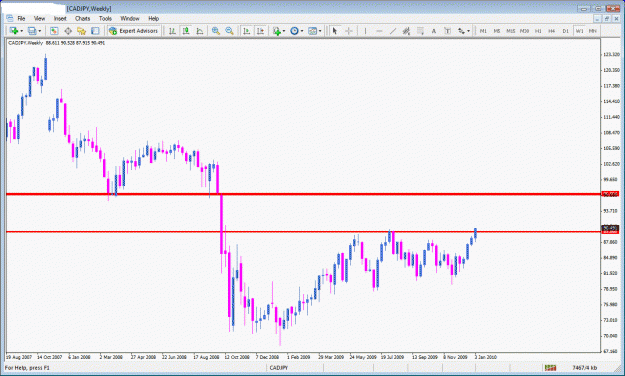625x376 pixels.
Task: Click the CADJPY status bar field
Action: 295,368
